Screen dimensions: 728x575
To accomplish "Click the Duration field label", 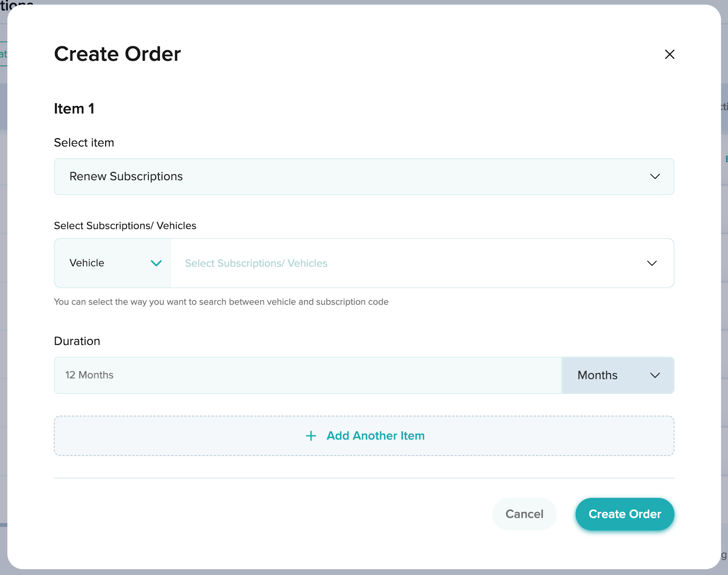I will pyautogui.click(x=77, y=341).
